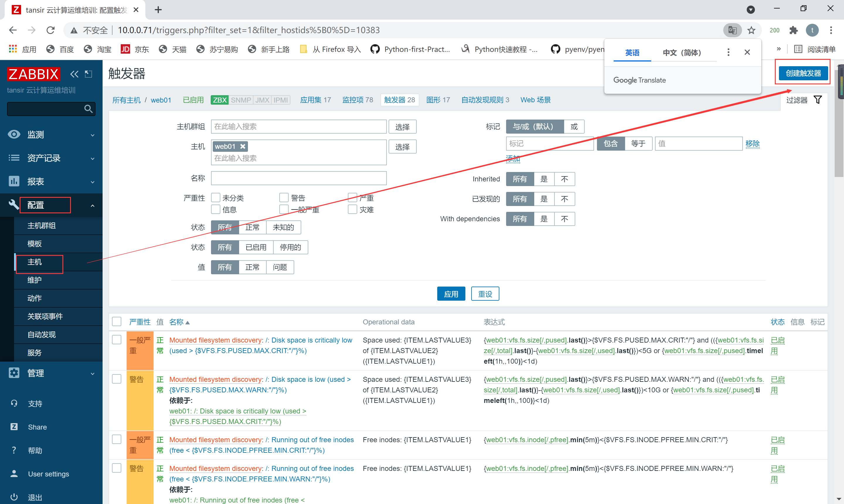Check the 信息 severity checkbox
Viewport: 844px width, 504px height.
216,209
